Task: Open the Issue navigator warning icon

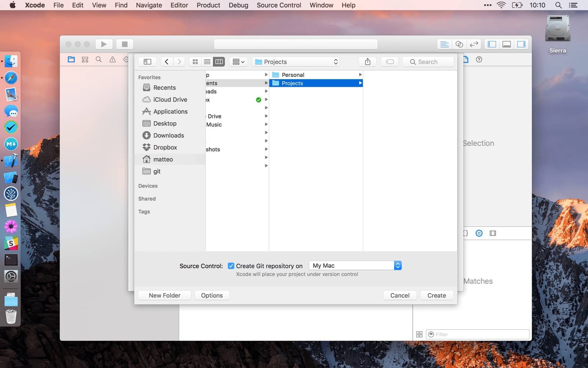Action: pyautogui.click(x=112, y=60)
